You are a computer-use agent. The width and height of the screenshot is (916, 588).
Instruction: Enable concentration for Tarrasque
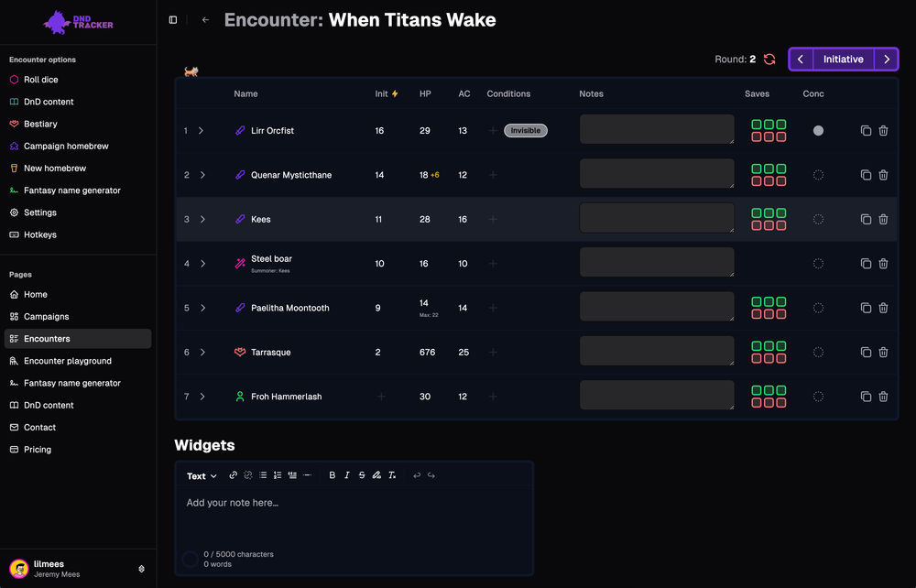[818, 353]
